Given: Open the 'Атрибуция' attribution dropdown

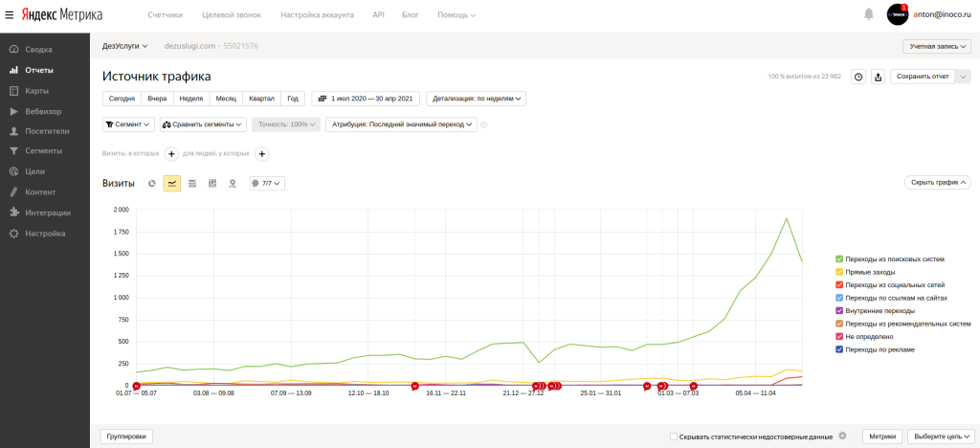Looking at the screenshot, I should (x=401, y=124).
